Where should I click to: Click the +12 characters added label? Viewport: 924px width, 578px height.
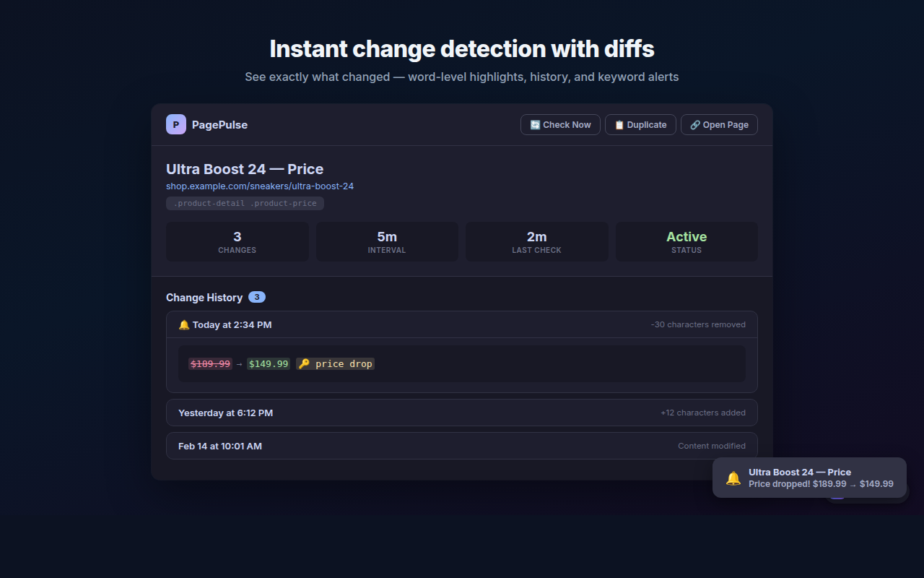[x=703, y=413]
